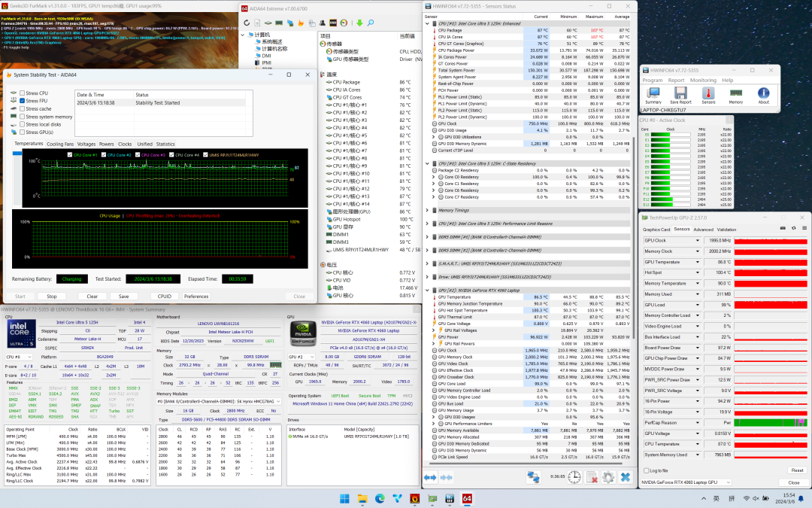This screenshot has width=812, height=508.
Task: Open the Memory icon in HWiNFO toolbar
Action: pos(736,93)
